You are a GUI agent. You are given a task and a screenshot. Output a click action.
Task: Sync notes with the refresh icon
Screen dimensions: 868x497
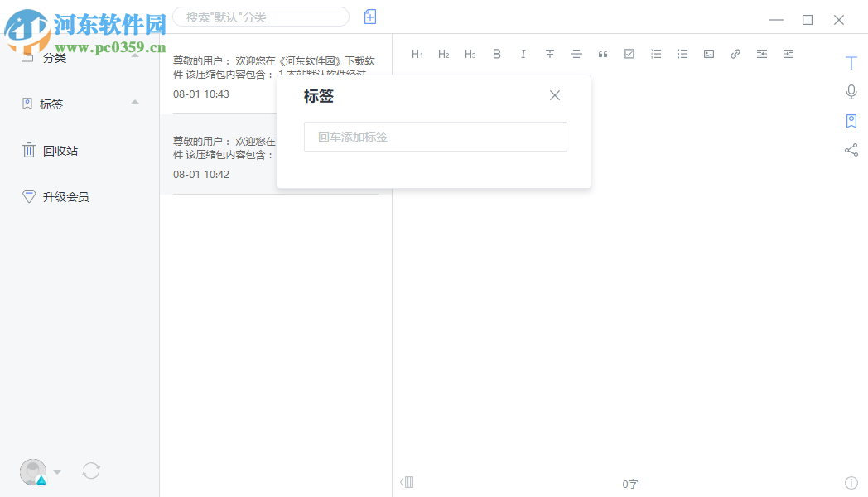(91, 470)
